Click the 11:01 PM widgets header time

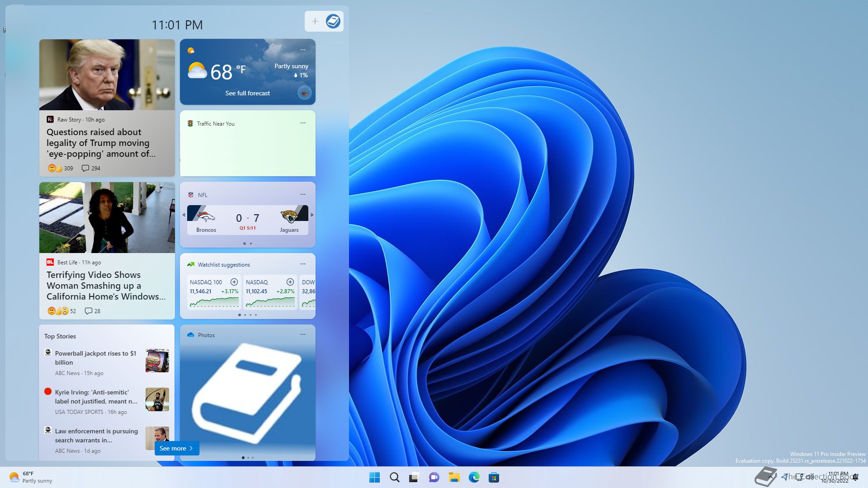click(177, 25)
